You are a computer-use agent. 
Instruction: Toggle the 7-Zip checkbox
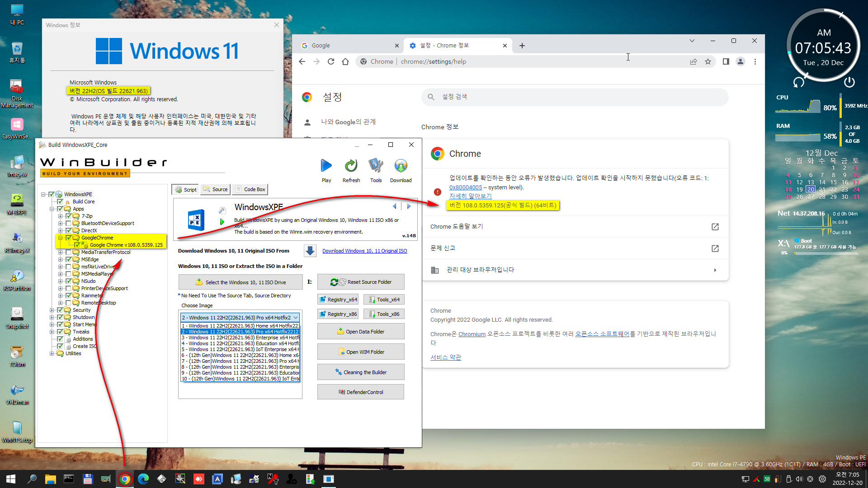[69, 216]
